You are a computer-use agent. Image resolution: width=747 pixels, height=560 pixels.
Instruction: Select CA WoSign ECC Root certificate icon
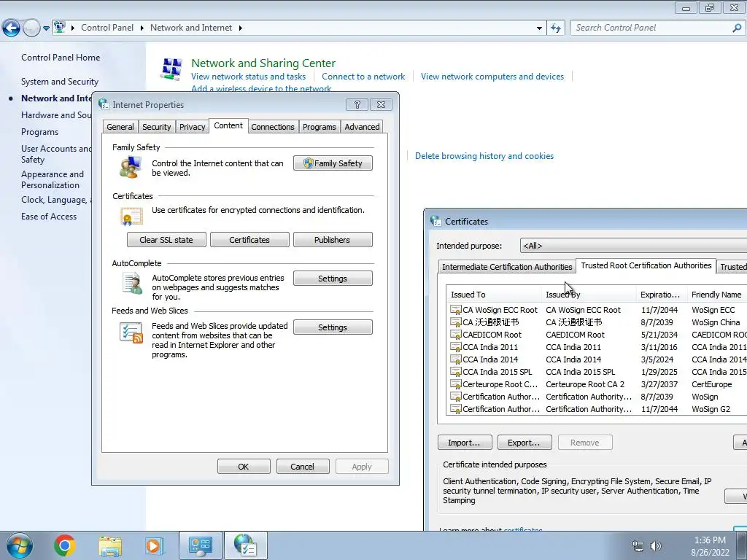(455, 309)
